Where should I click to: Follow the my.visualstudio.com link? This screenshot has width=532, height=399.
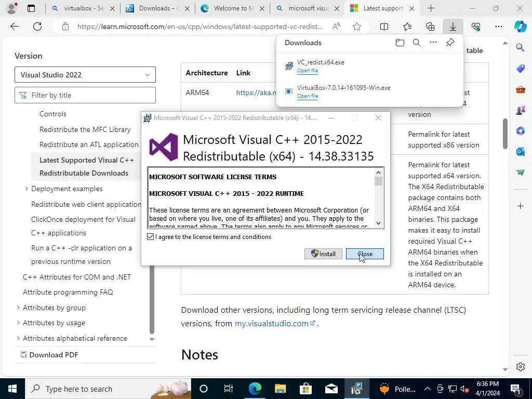[275, 323]
